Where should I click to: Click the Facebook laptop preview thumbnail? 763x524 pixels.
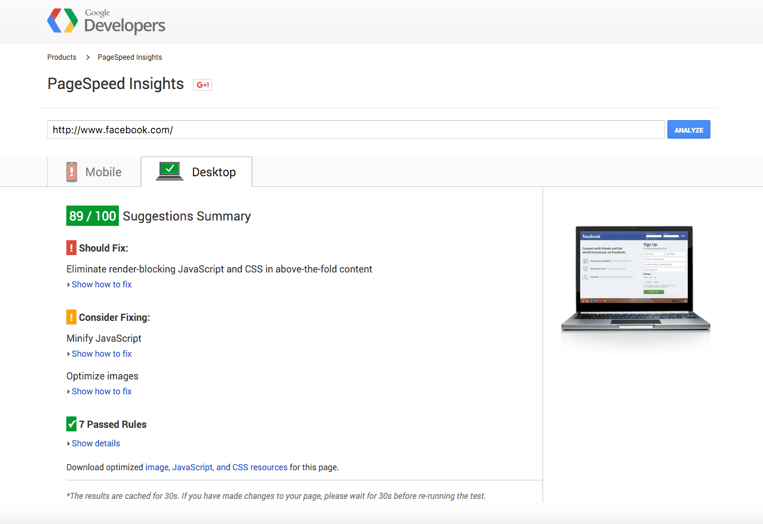coord(635,278)
